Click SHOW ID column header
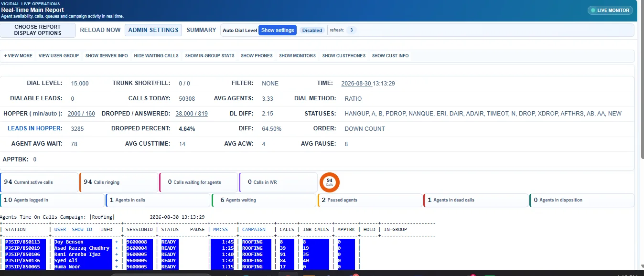This screenshot has height=276, width=644. pyautogui.click(x=82, y=230)
